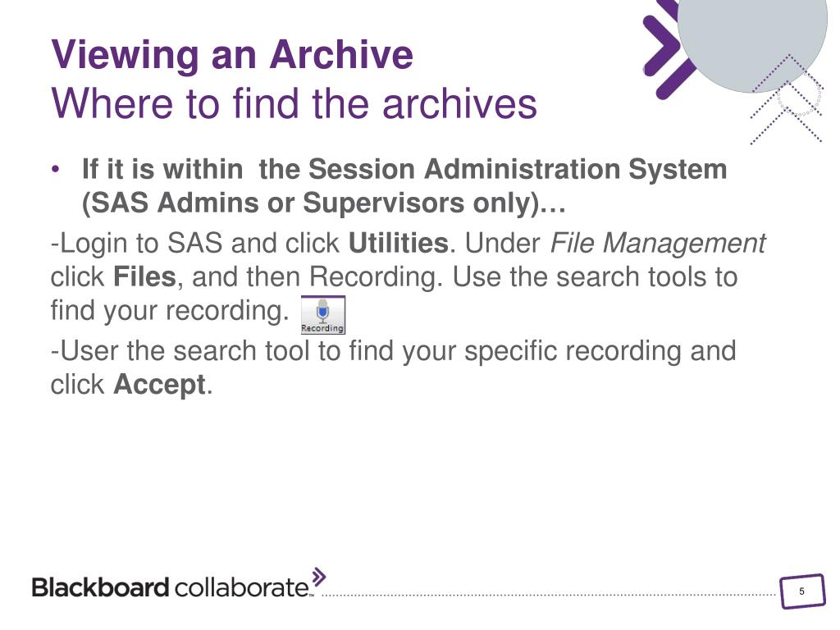The width and height of the screenshot is (840, 630).
Task: Click the Blackboard collaborate logo text
Action: pyautogui.click(x=172, y=587)
